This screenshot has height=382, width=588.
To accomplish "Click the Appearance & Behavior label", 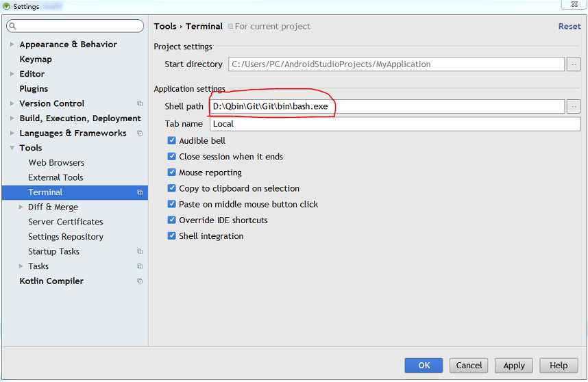I will (x=69, y=44).
